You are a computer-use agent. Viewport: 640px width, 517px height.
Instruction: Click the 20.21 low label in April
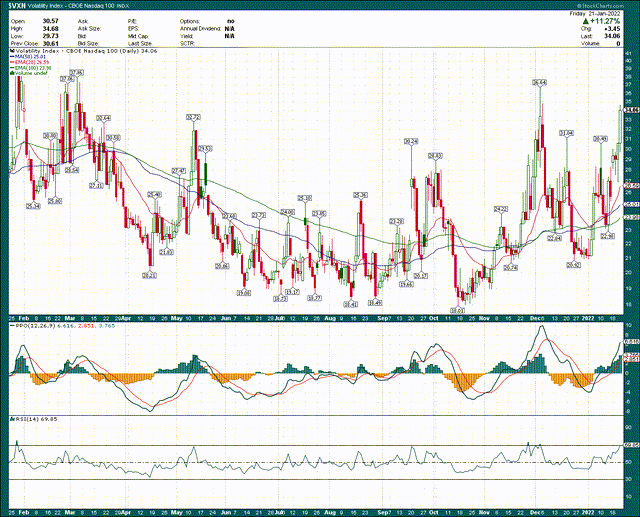[x=149, y=275]
